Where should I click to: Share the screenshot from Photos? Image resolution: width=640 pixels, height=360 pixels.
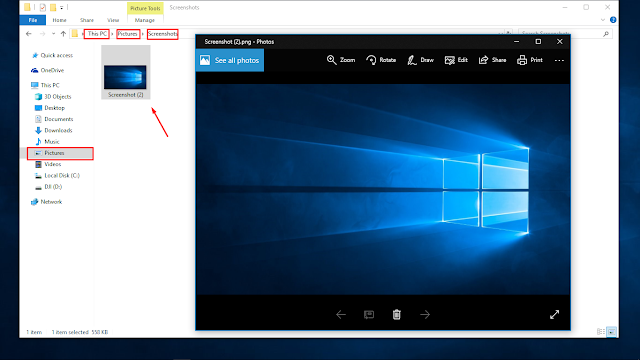492,60
